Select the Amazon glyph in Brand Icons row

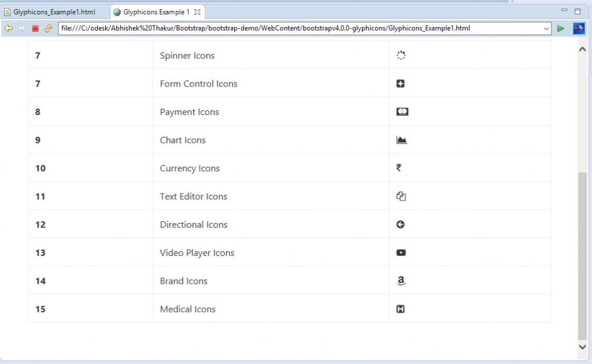(401, 280)
